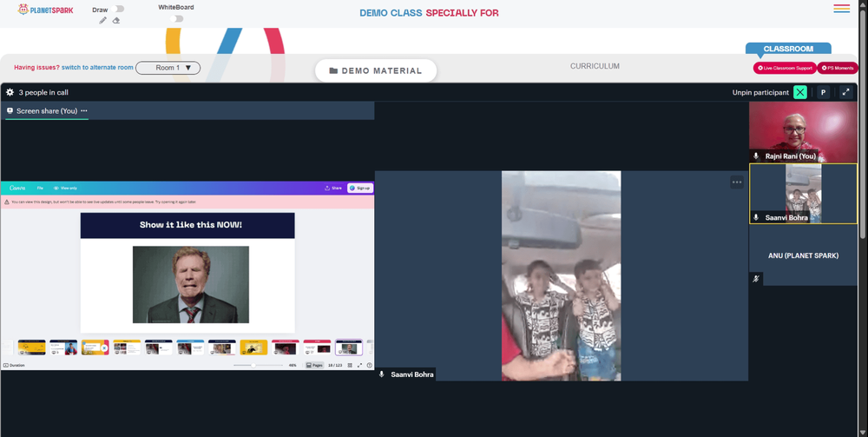
Task: Click the PS Moments button
Action: pos(838,68)
